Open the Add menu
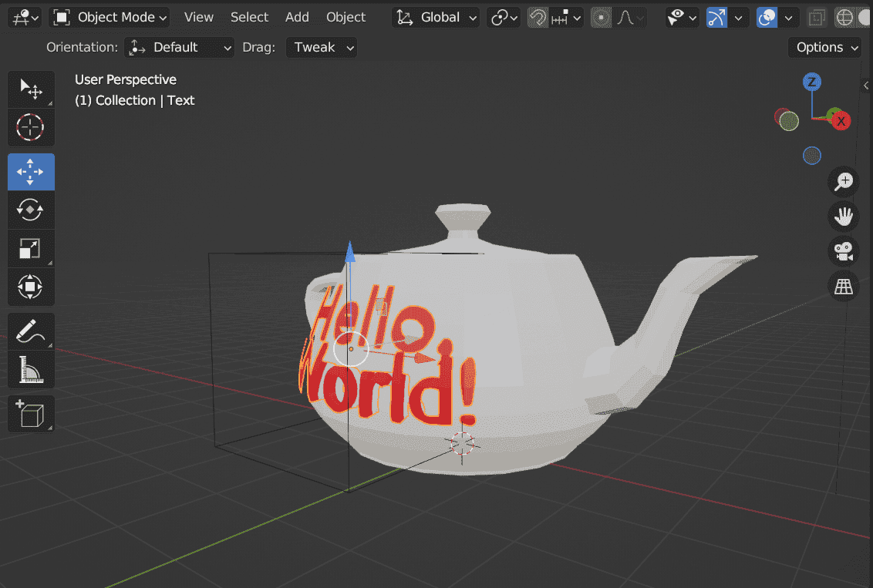 (x=297, y=17)
